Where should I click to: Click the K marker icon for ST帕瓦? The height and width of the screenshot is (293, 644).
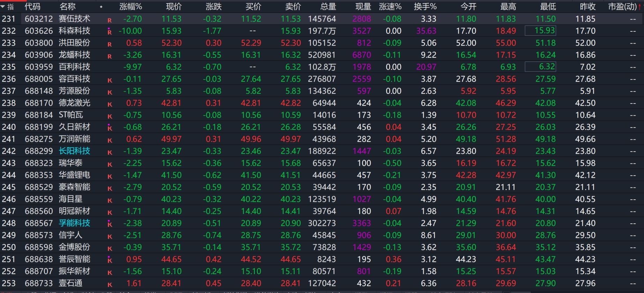coord(110,116)
